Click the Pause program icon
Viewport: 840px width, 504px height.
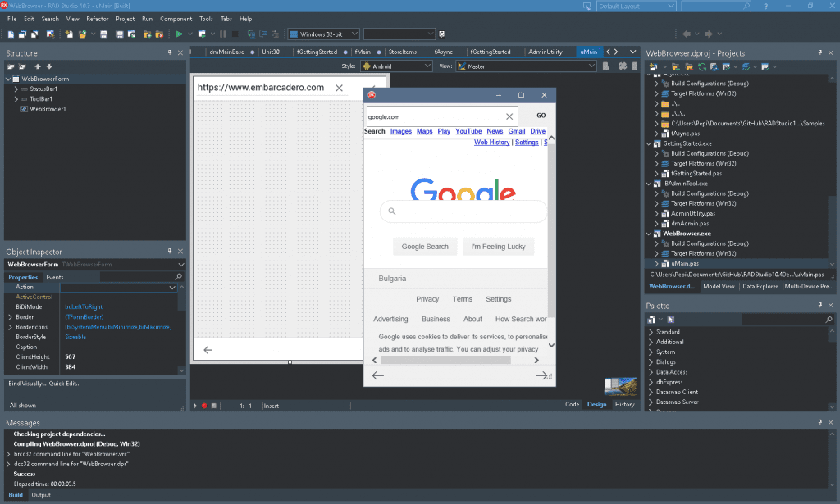pos(223,34)
